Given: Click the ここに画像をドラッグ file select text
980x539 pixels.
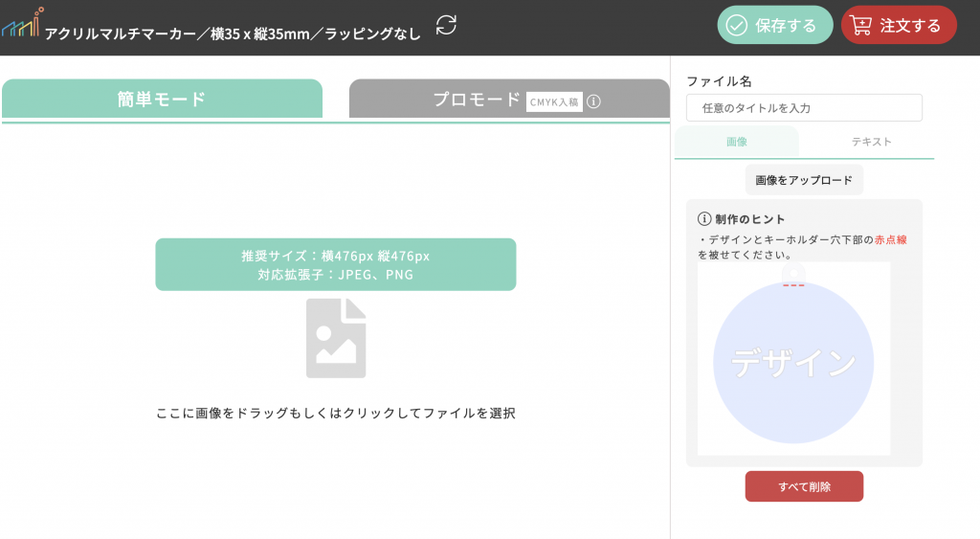Looking at the screenshot, I should click(x=335, y=414).
